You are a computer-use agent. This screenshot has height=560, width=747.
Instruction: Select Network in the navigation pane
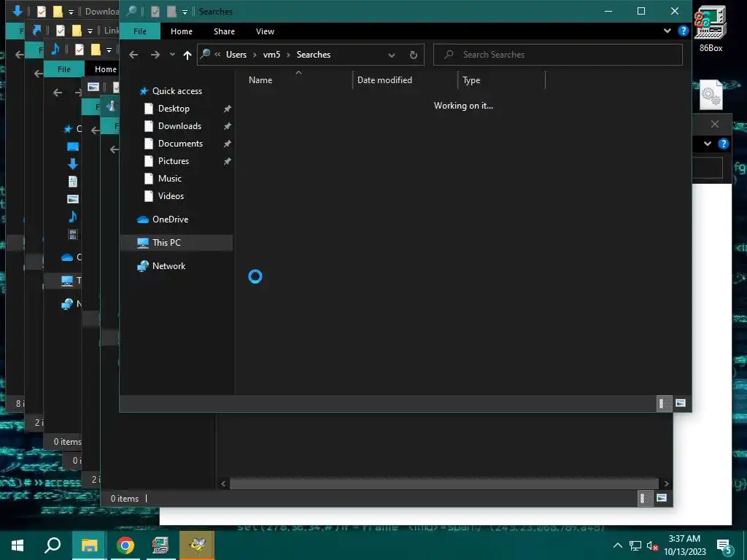[169, 266]
